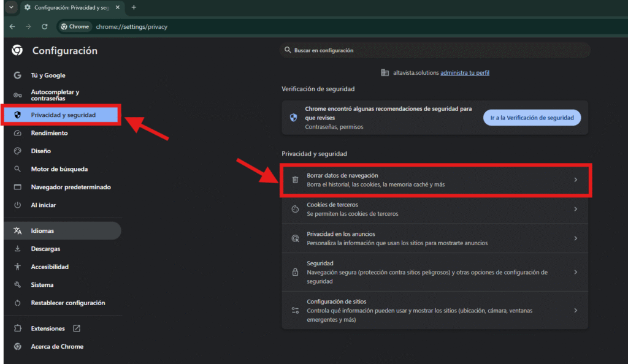Click the reload page icon
The width and height of the screenshot is (628, 364).
pyautogui.click(x=45, y=27)
